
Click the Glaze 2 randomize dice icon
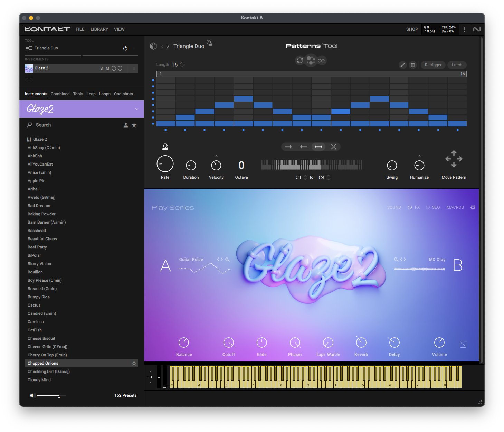(463, 344)
